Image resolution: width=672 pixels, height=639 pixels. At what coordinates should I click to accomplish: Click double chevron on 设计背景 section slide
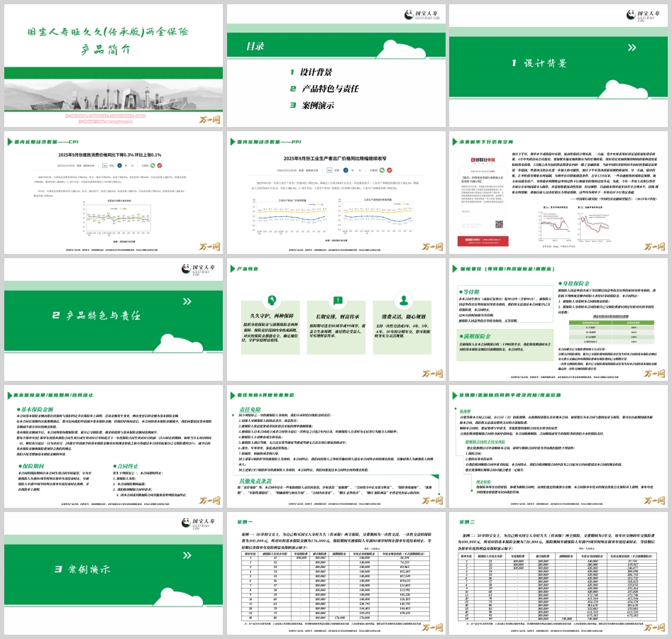tap(632, 48)
